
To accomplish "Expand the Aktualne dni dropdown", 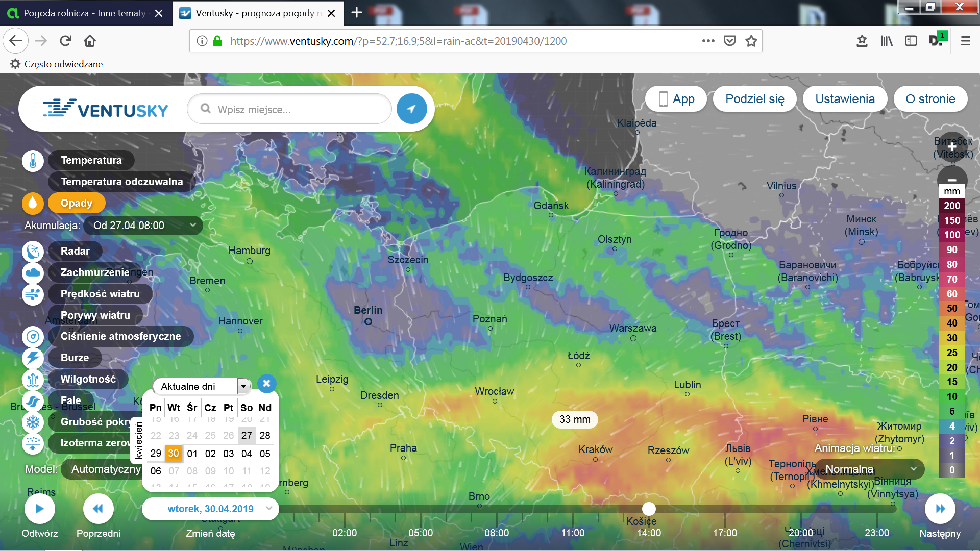I will pyautogui.click(x=243, y=386).
